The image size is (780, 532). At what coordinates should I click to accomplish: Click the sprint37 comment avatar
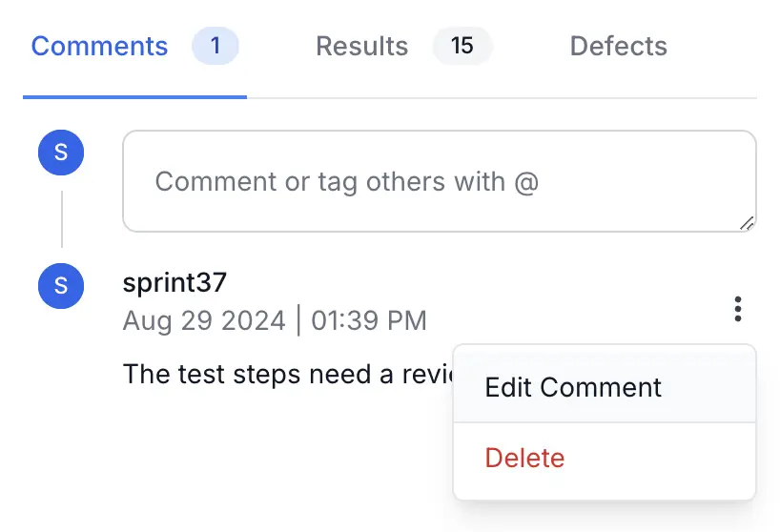click(x=61, y=285)
